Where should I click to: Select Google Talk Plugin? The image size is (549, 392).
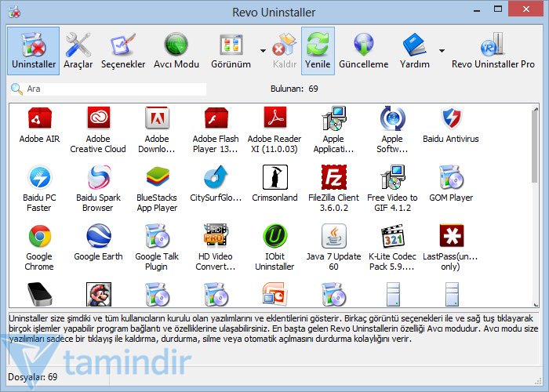157,248
